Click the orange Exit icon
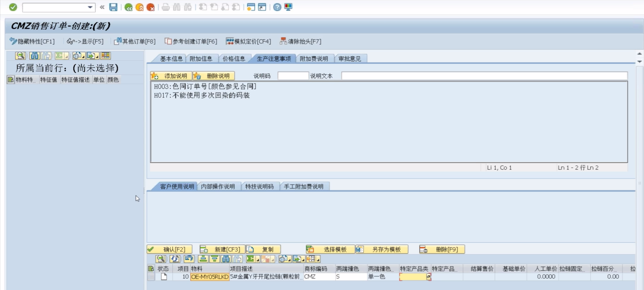Screen dimensions: 644x290 (139, 7)
